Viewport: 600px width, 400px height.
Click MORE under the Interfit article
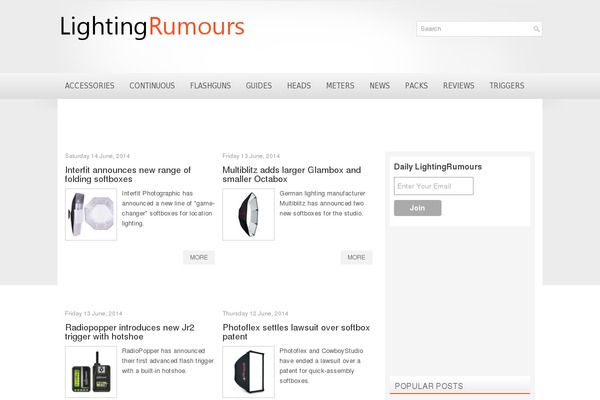[x=199, y=257]
